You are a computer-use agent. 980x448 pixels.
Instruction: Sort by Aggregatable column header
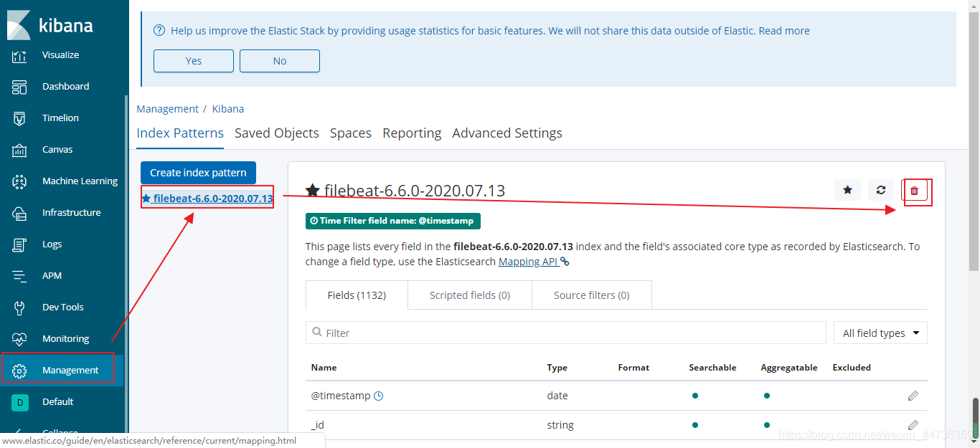tap(789, 368)
